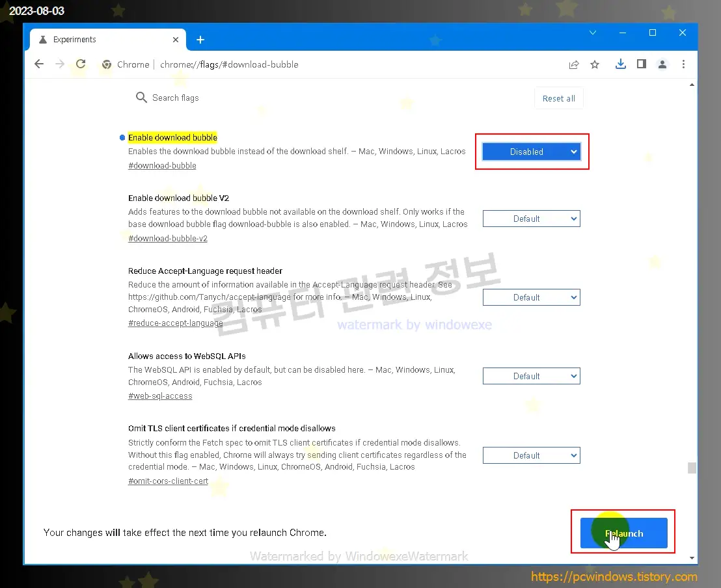
Task: Reload the chrome flags page
Action: [x=81, y=64]
